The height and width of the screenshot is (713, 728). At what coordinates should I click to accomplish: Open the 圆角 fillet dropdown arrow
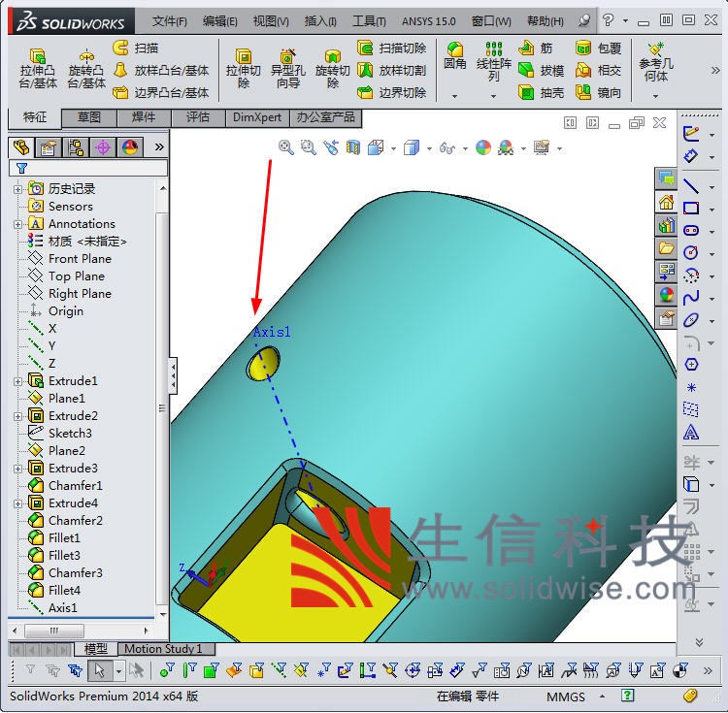455,96
